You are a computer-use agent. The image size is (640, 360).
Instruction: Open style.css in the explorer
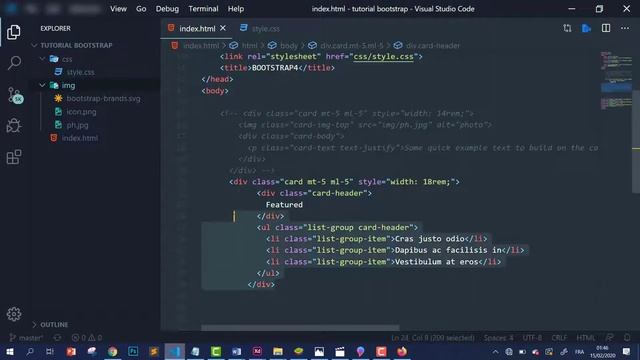(80, 72)
